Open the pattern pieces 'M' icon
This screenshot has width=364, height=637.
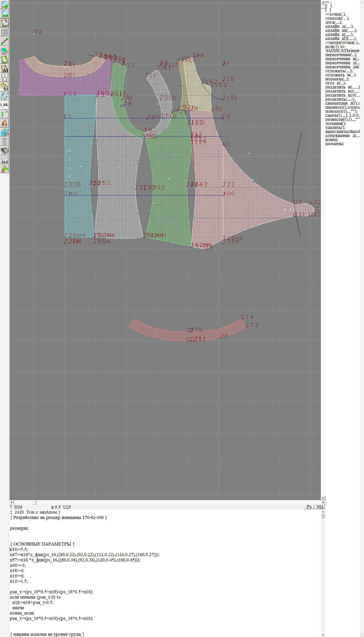[5, 69]
